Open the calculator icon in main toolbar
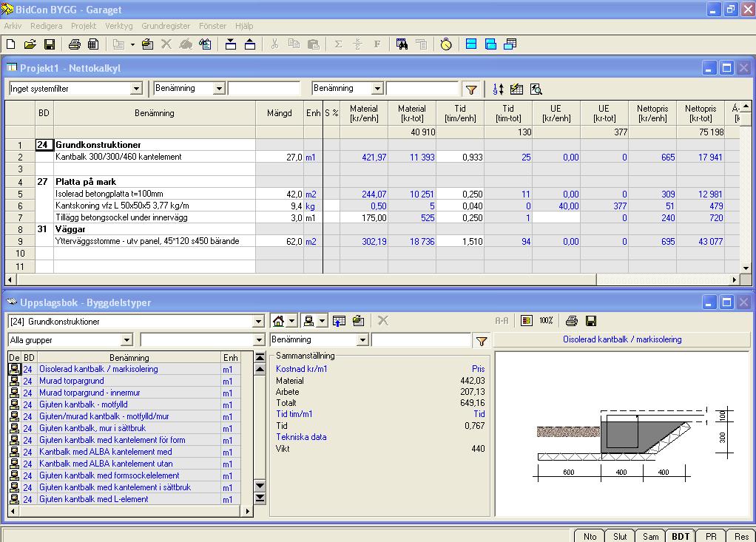 tap(93, 44)
